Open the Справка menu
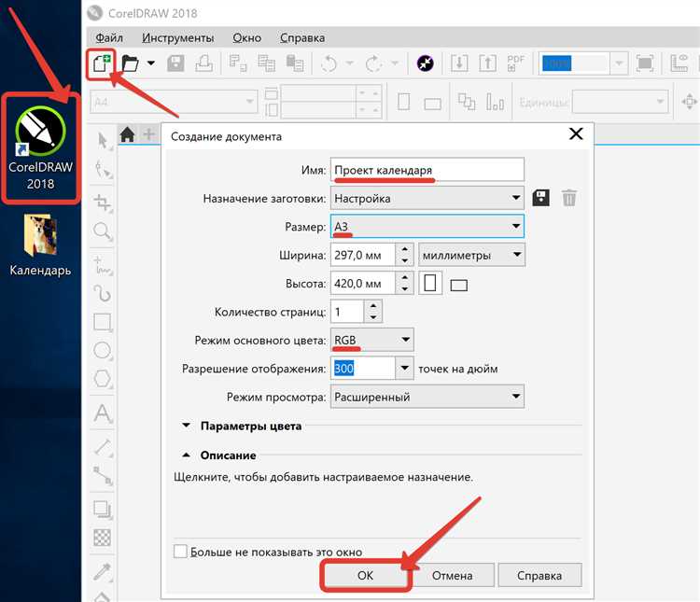 pyautogui.click(x=302, y=38)
